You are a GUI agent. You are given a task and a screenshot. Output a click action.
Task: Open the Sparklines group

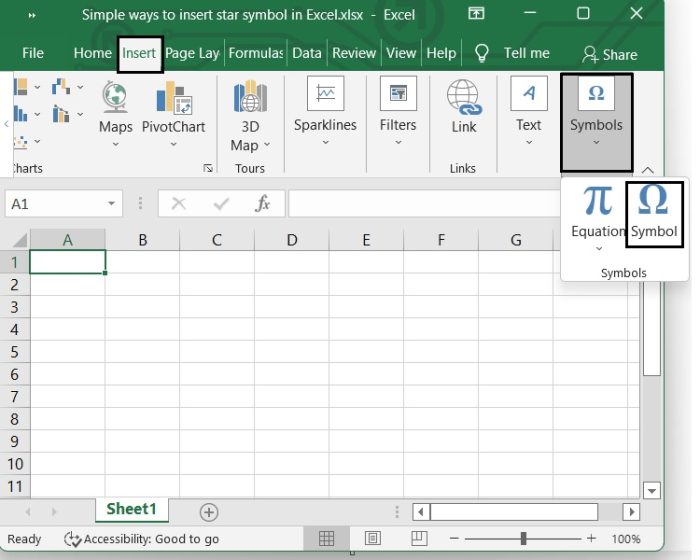pyautogui.click(x=325, y=108)
